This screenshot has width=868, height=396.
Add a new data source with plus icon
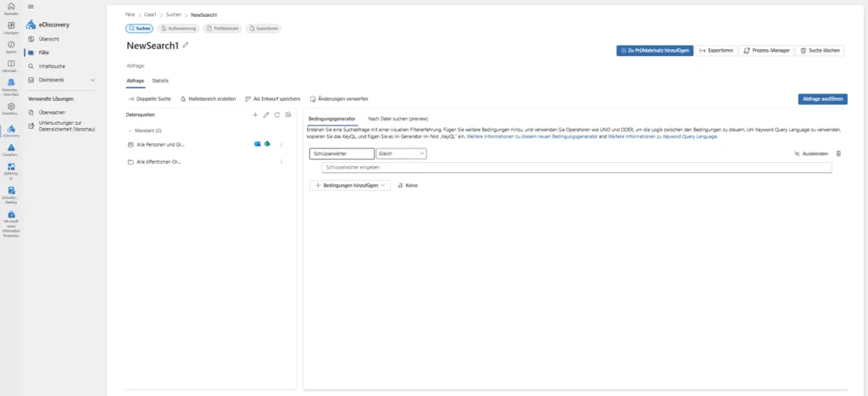point(255,114)
